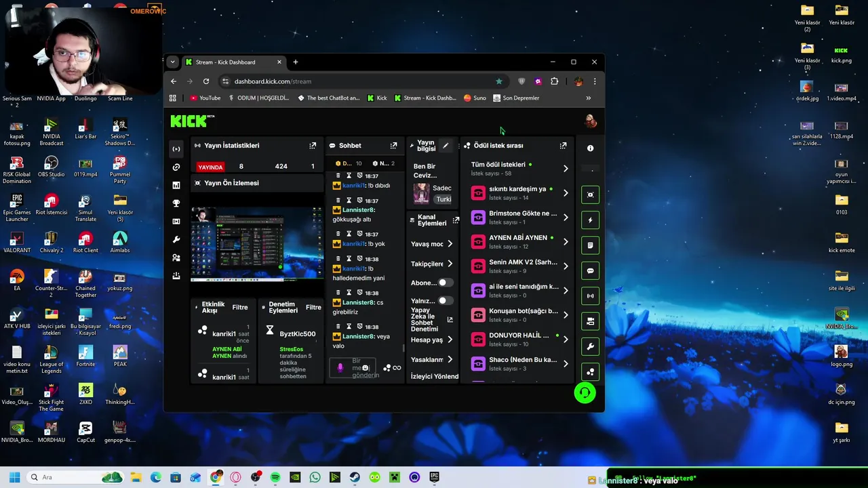Screen dimensions: 868x488
Task: Bookmark page with the star icon
Action: coord(499,81)
